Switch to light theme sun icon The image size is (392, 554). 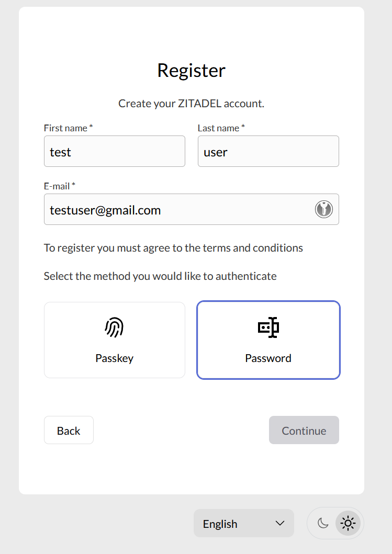pos(348,523)
